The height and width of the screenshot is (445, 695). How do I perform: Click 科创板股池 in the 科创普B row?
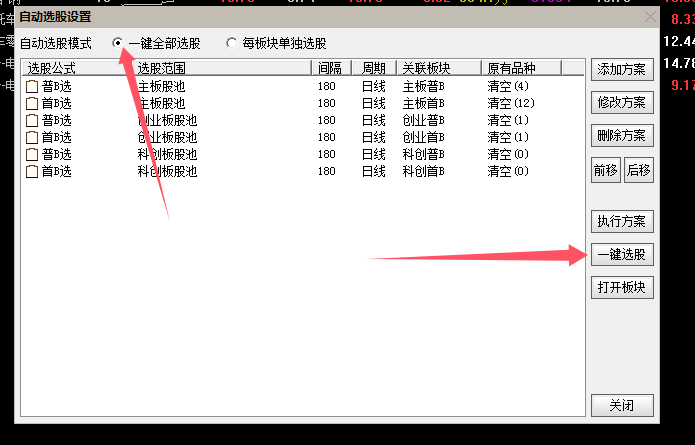[167, 154]
